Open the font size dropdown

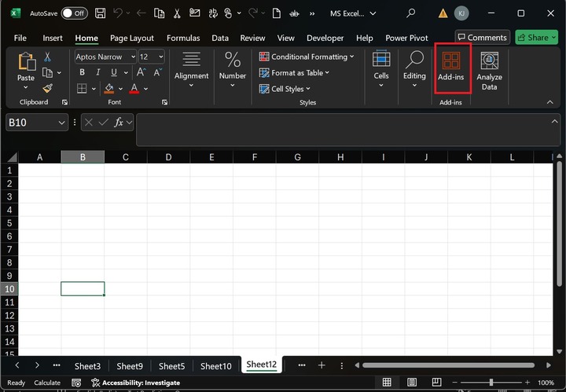point(161,57)
